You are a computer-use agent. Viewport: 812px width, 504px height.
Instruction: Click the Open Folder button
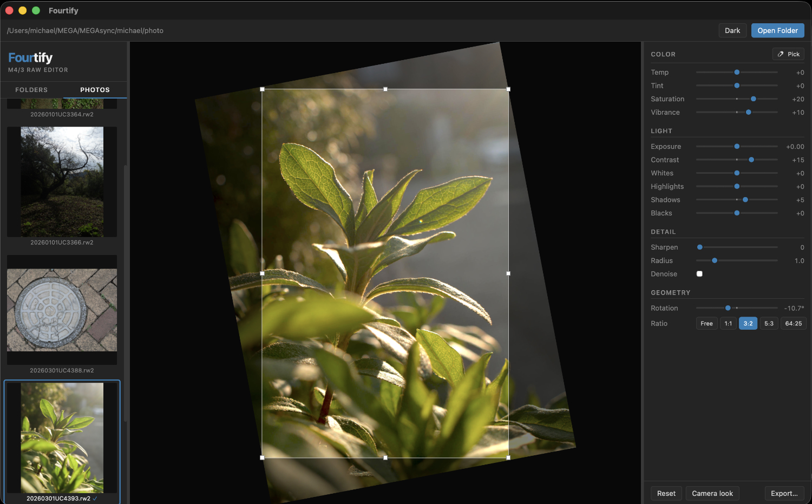(x=777, y=31)
